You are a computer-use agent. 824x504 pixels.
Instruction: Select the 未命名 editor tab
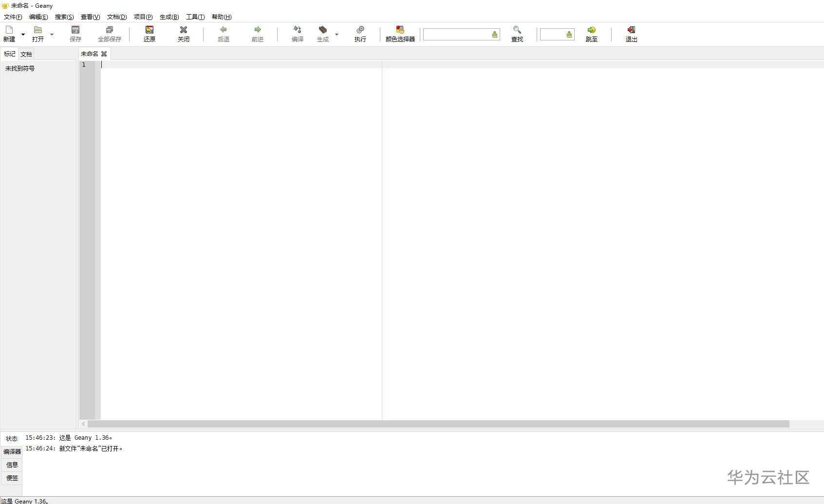coord(90,54)
